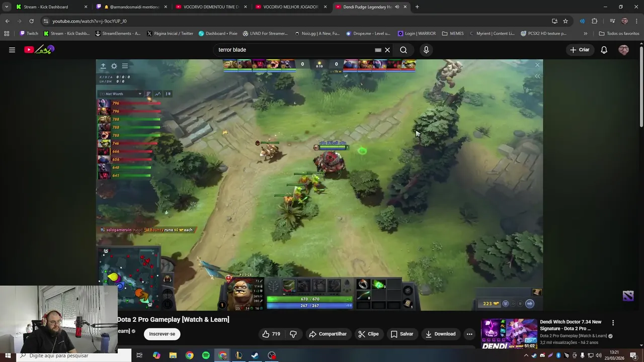The image size is (644, 362).
Task: Run the search with the magnifier button
Action: [x=404, y=50]
